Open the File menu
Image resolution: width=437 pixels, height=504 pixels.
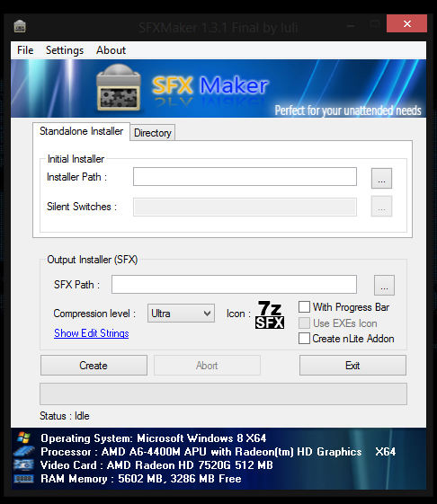coord(25,50)
